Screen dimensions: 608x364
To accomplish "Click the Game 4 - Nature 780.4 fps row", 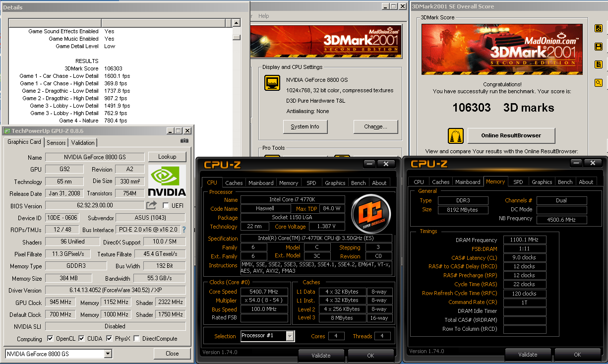I will pos(121,121).
